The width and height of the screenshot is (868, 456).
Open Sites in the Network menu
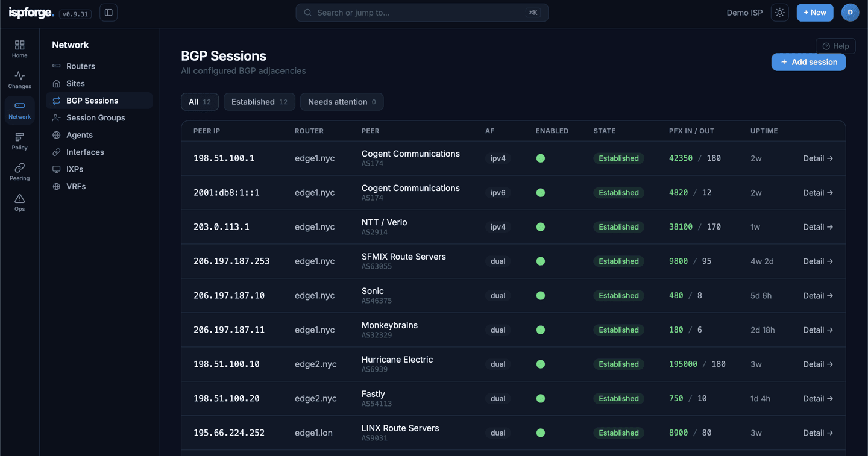coord(99,83)
